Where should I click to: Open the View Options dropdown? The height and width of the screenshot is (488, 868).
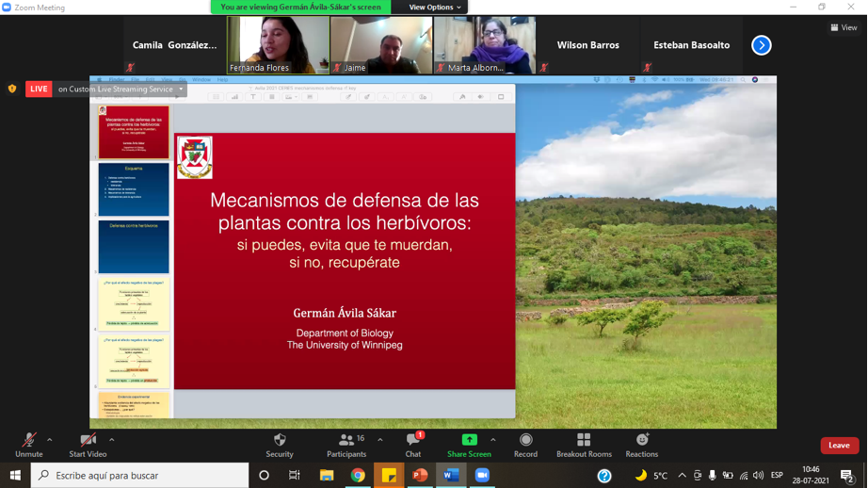(435, 8)
